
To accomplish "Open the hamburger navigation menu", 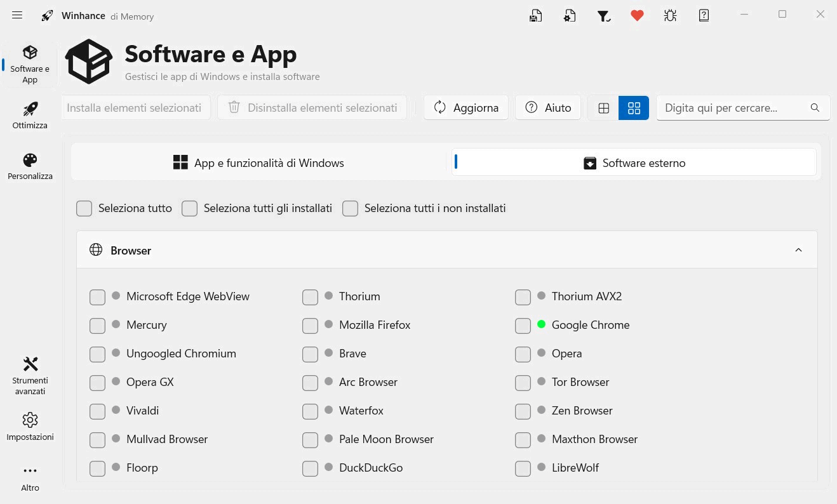I will [x=17, y=15].
